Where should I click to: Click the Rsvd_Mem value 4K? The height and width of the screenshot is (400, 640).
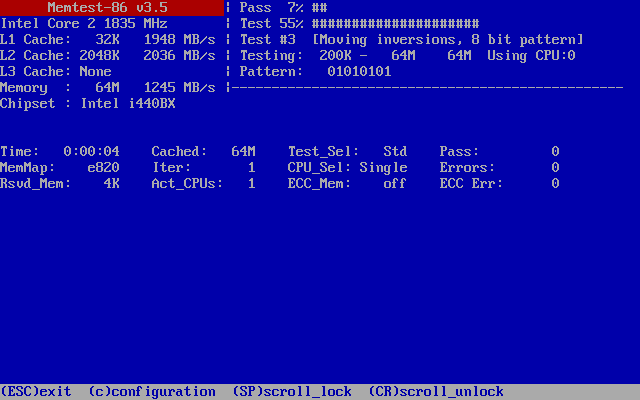click(112, 184)
